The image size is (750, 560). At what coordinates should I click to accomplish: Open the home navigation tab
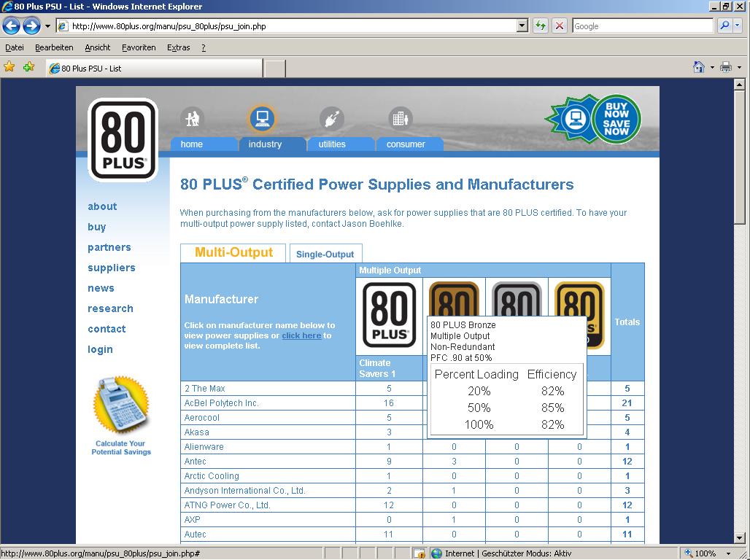(204, 144)
